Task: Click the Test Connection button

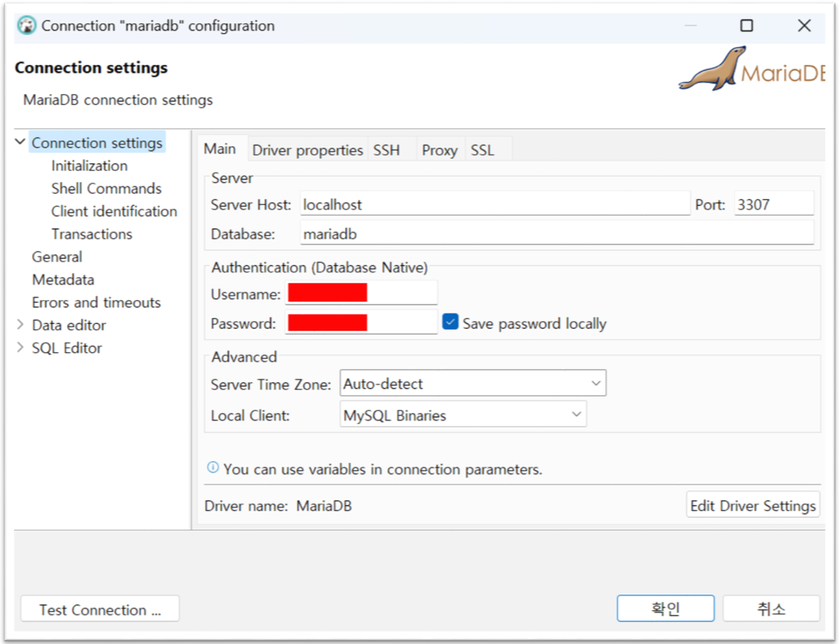Action: point(100,609)
